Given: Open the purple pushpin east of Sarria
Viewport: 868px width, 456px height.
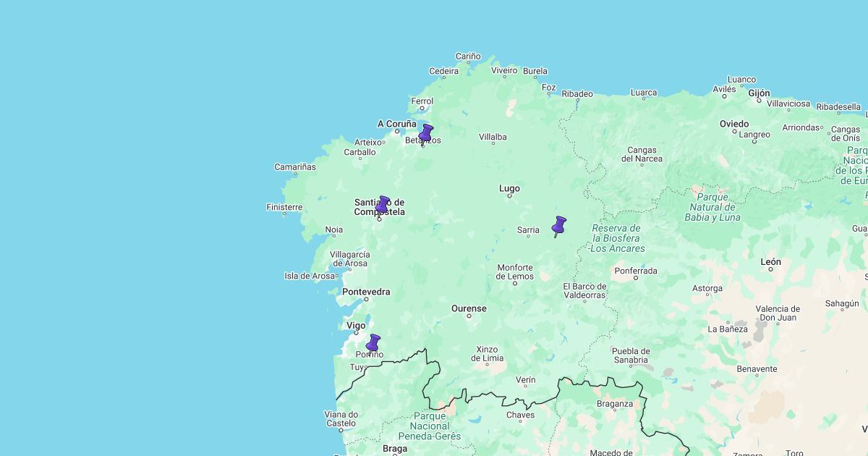Looking at the screenshot, I should pos(558,225).
